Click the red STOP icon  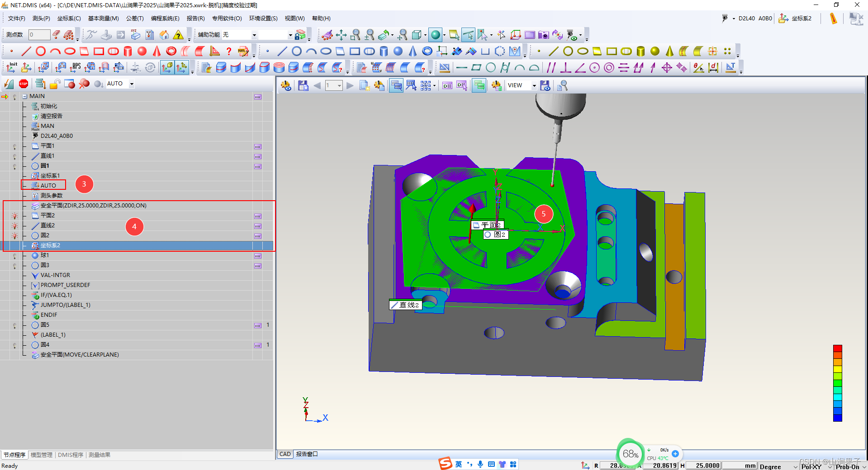click(x=24, y=84)
